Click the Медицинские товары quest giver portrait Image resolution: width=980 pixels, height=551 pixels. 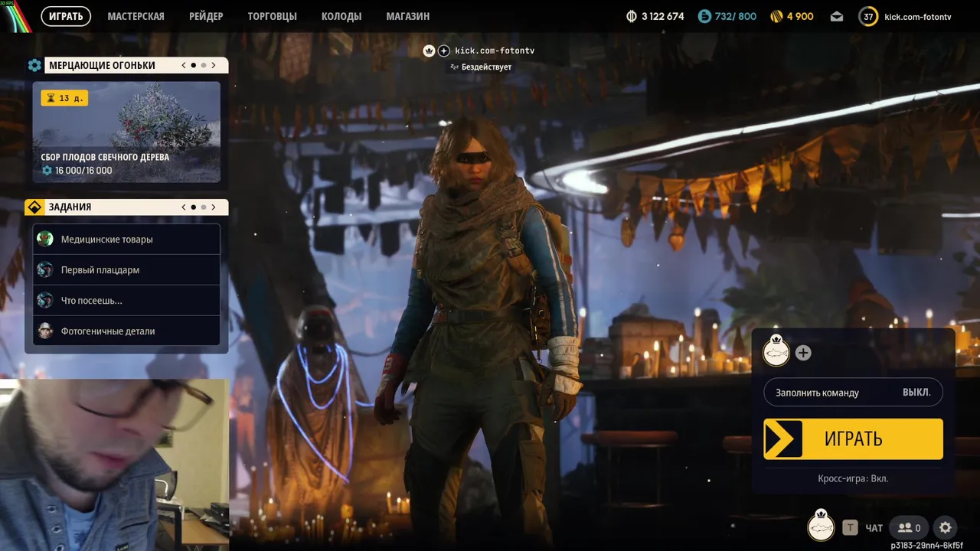[45, 240]
